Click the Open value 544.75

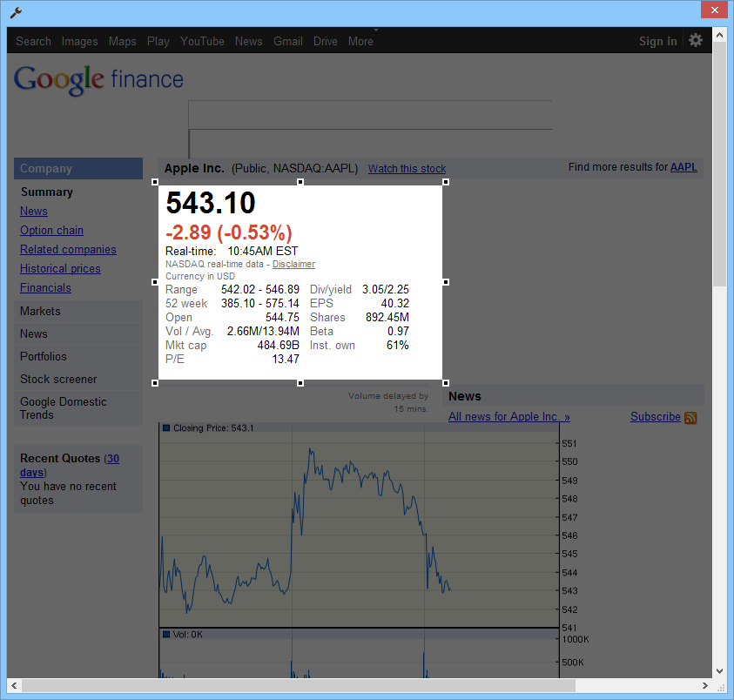click(x=282, y=318)
